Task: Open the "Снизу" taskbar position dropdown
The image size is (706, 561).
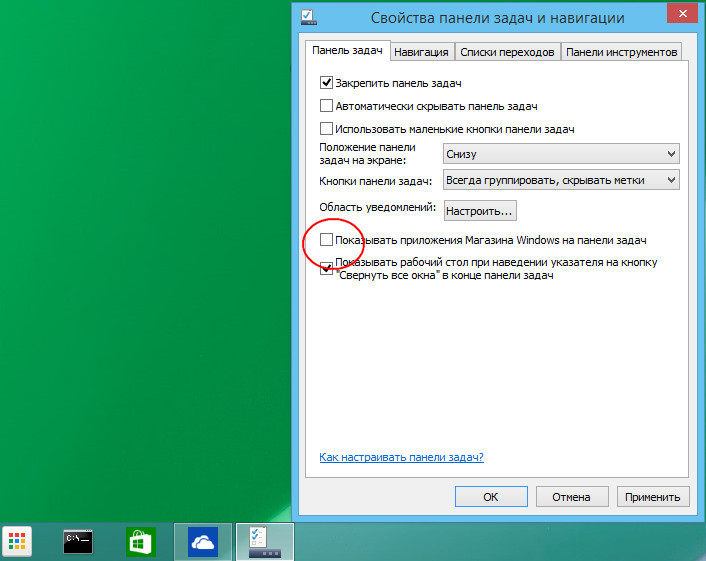Action: coord(561,154)
